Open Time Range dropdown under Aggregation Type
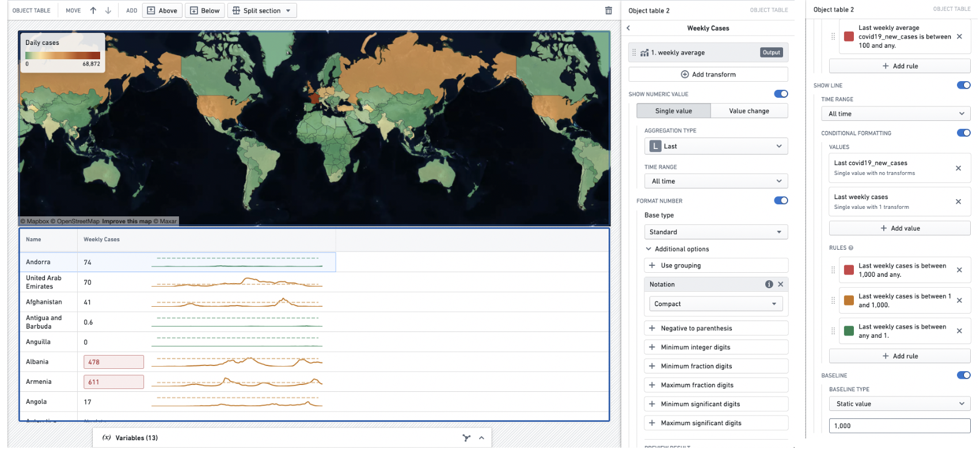The height and width of the screenshot is (450, 980). pyautogui.click(x=716, y=181)
